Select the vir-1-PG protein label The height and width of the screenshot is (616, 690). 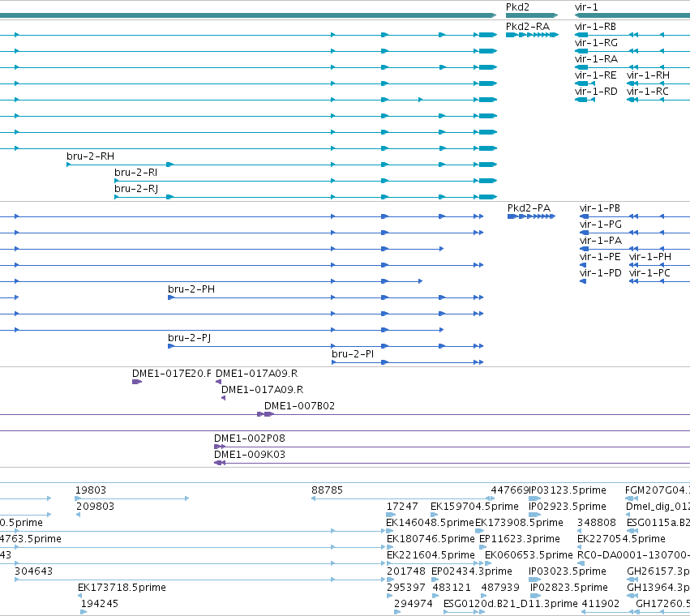pyautogui.click(x=601, y=225)
